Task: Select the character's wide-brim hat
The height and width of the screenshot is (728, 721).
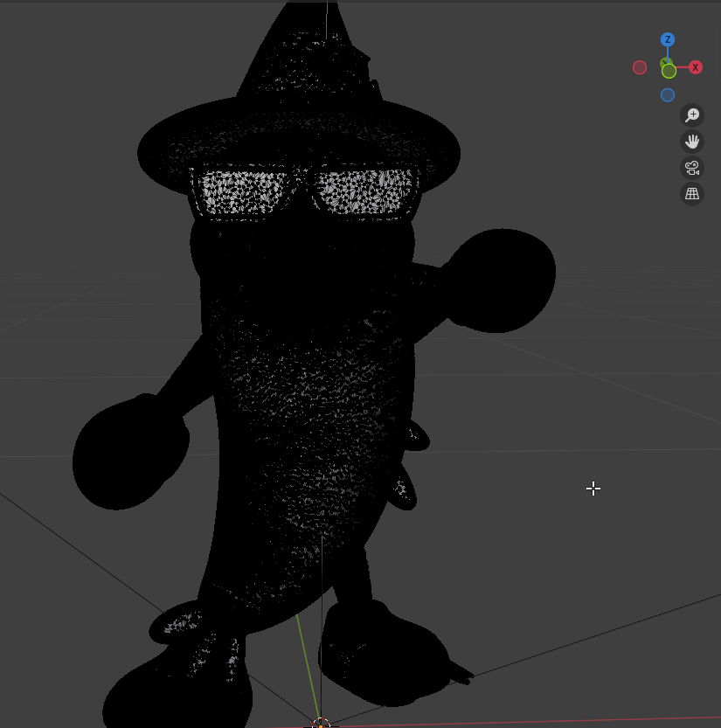Action: (x=299, y=100)
